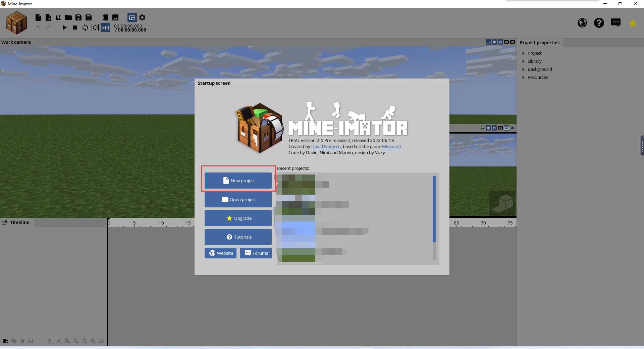Toggle the particles icon in Work camera header
The image size is (644, 349).
[500, 42]
